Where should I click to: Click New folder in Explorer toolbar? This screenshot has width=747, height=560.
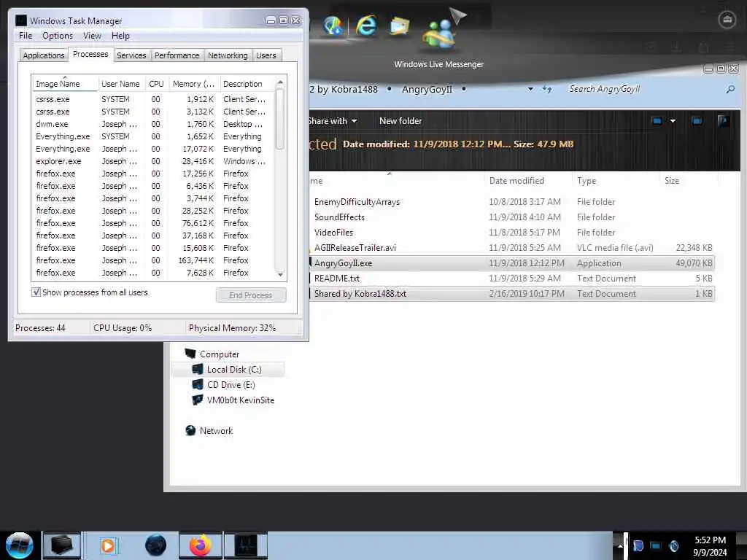click(400, 121)
